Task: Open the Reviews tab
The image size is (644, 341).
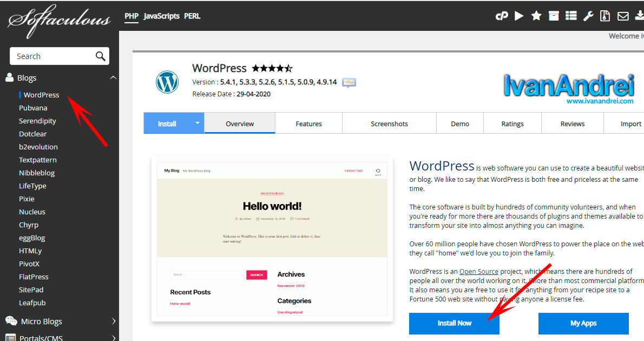Action: [572, 123]
